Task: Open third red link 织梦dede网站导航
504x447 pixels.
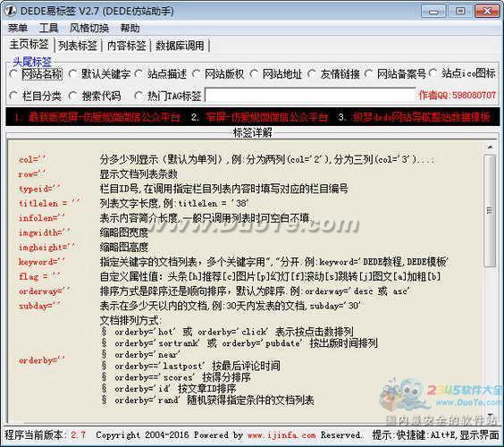Action: (x=422, y=117)
